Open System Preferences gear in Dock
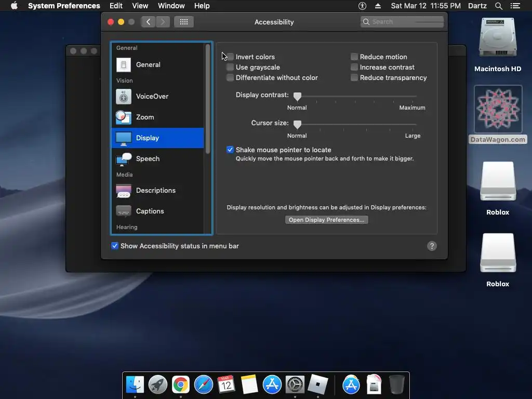This screenshot has width=532, height=399. 295,385
